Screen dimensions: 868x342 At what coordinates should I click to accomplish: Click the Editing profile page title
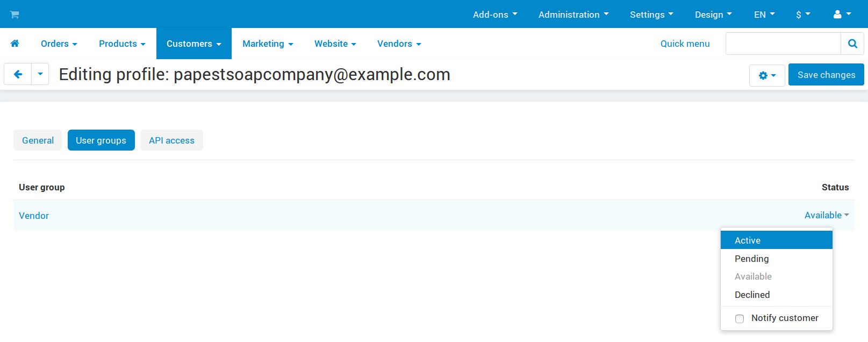[x=255, y=74]
